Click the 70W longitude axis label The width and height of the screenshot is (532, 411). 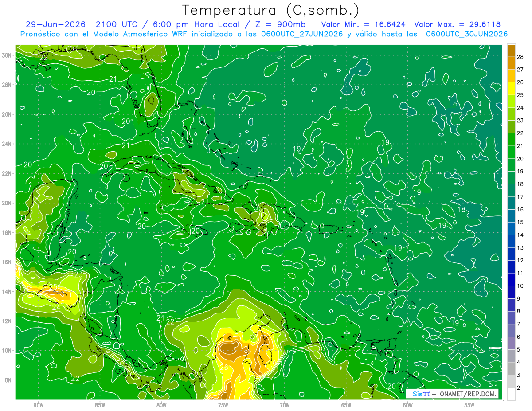[285, 406]
